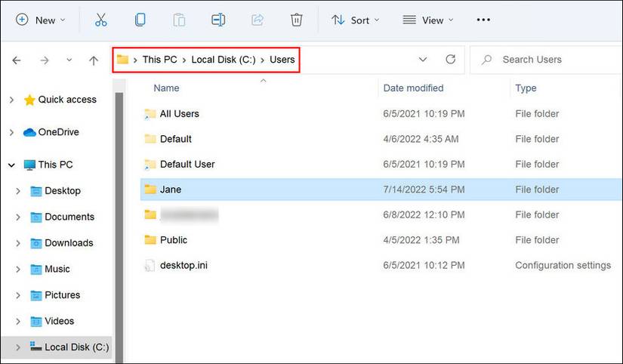Go up one folder level
This screenshot has height=364, width=623.
click(x=94, y=60)
